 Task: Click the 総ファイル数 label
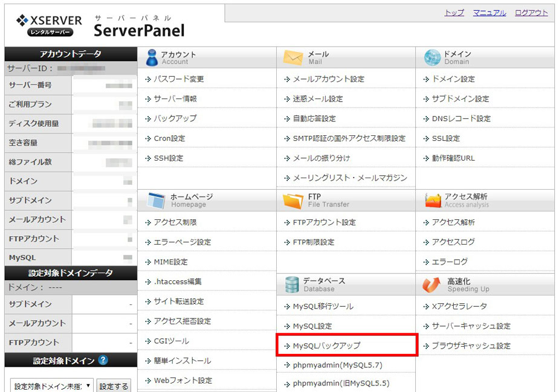(30, 162)
